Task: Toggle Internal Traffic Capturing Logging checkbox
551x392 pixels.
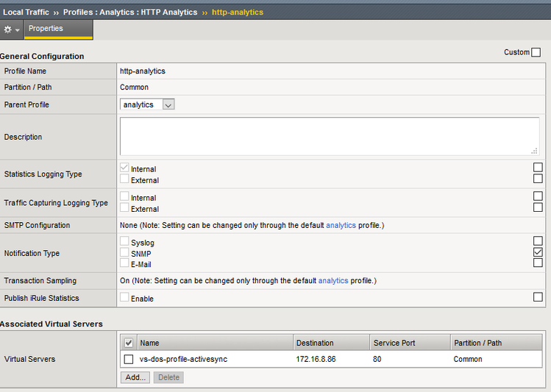Action: click(x=124, y=197)
